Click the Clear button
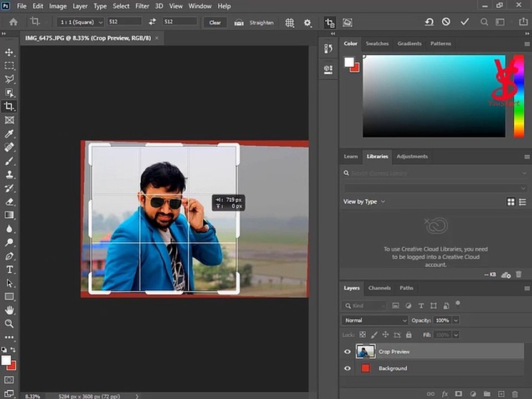 click(215, 22)
